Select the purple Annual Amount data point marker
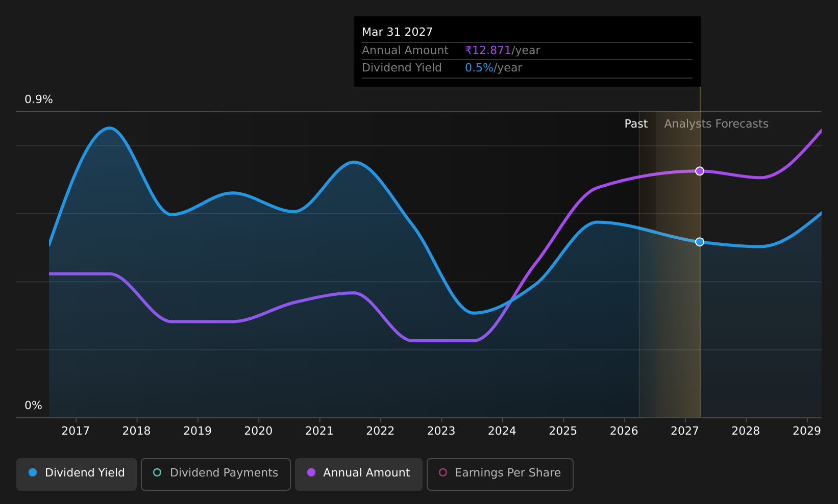Image resolution: width=838 pixels, height=504 pixels. (700, 171)
